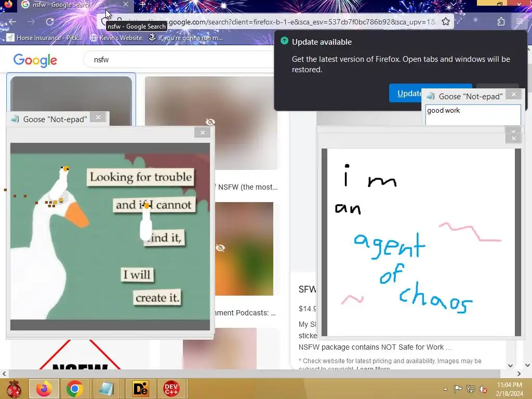Click the page scroll-down arrow
532x399 pixels.
(528, 365)
